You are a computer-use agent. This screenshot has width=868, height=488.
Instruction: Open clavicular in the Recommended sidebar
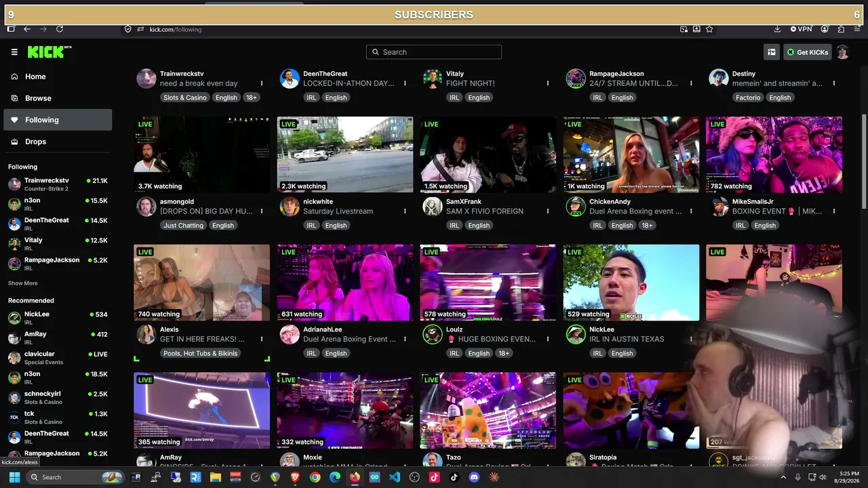tap(58, 357)
